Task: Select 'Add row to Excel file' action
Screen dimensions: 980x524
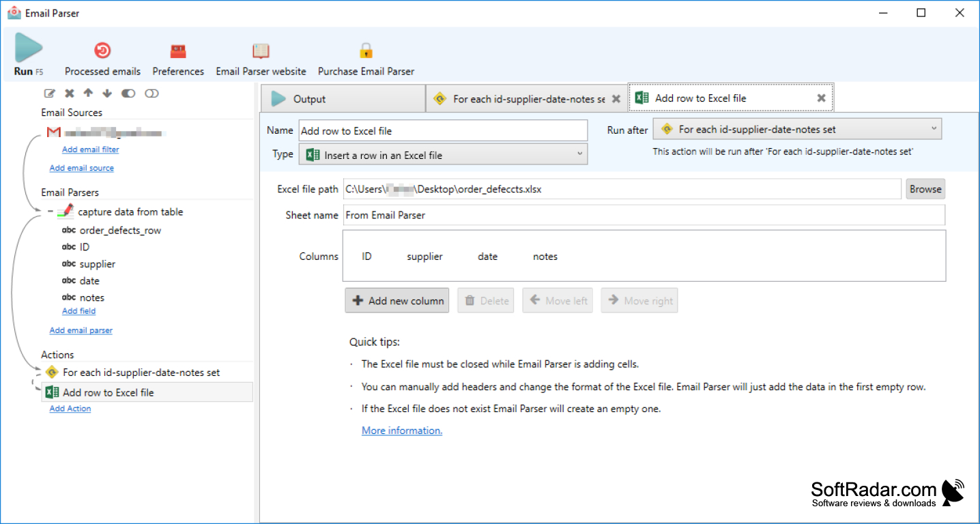Action: coord(147,392)
